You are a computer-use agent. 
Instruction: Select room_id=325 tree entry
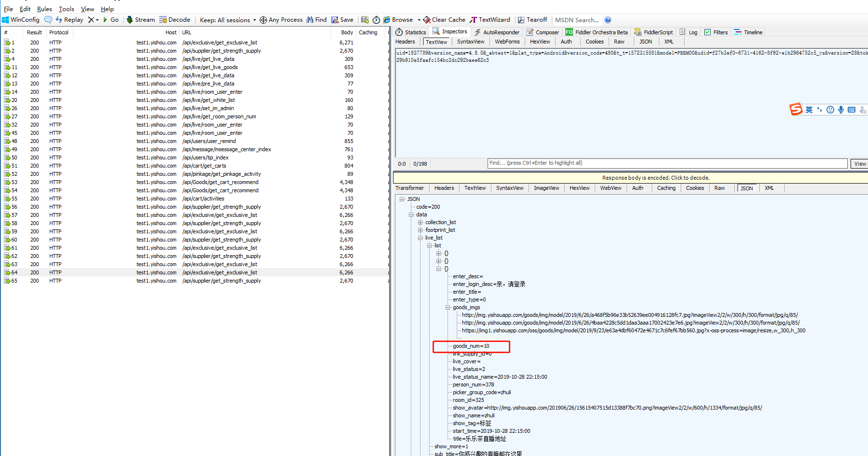(x=468, y=400)
